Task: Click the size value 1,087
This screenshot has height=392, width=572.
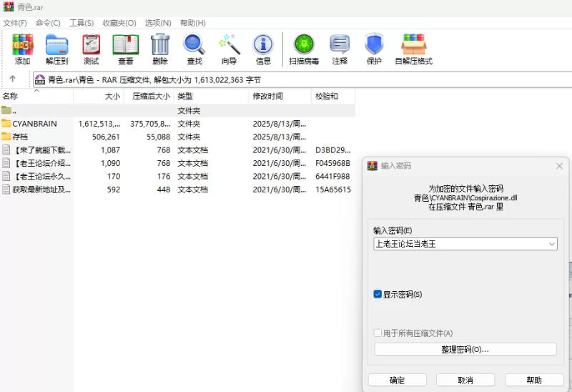Action: [x=111, y=150]
